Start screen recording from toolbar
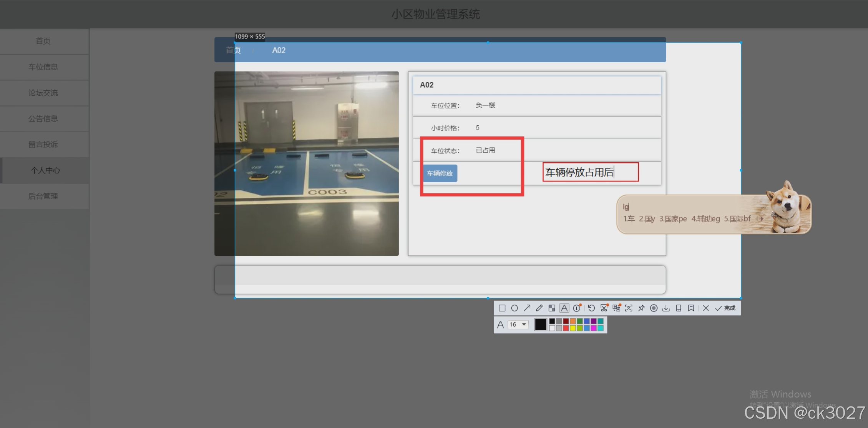Image resolution: width=868 pixels, height=428 pixels. click(x=654, y=308)
